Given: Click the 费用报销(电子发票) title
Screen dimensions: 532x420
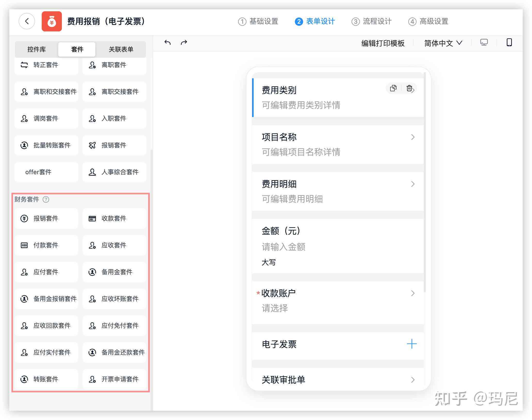Looking at the screenshot, I should tap(106, 21).
